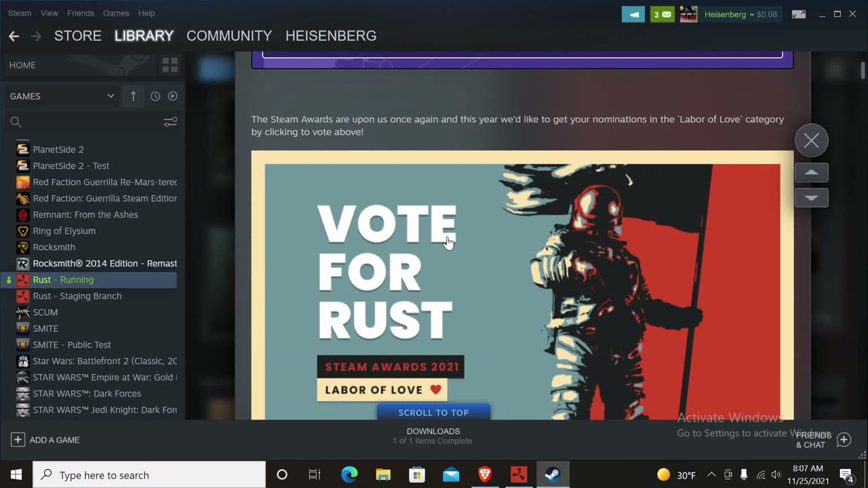Open the Steam menu

pos(20,13)
